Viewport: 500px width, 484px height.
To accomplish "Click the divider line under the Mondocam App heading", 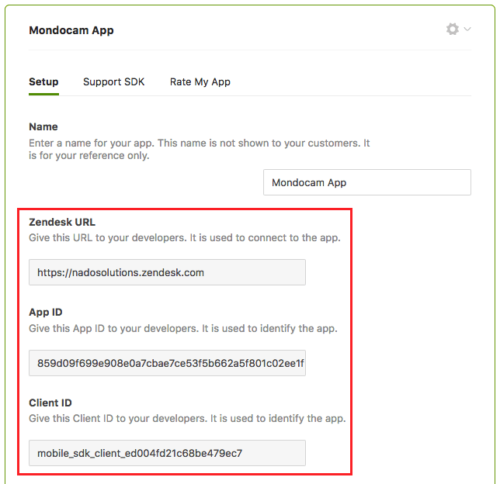I will 250,50.
